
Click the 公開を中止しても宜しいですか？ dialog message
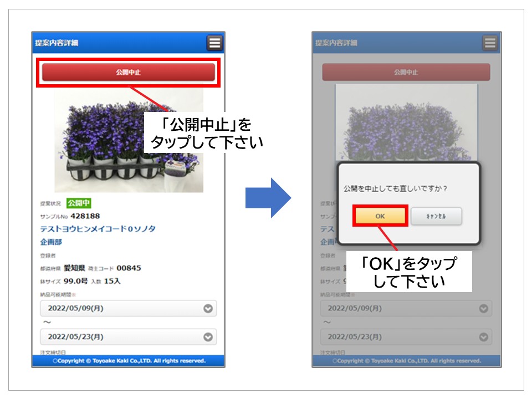(396, 188)
